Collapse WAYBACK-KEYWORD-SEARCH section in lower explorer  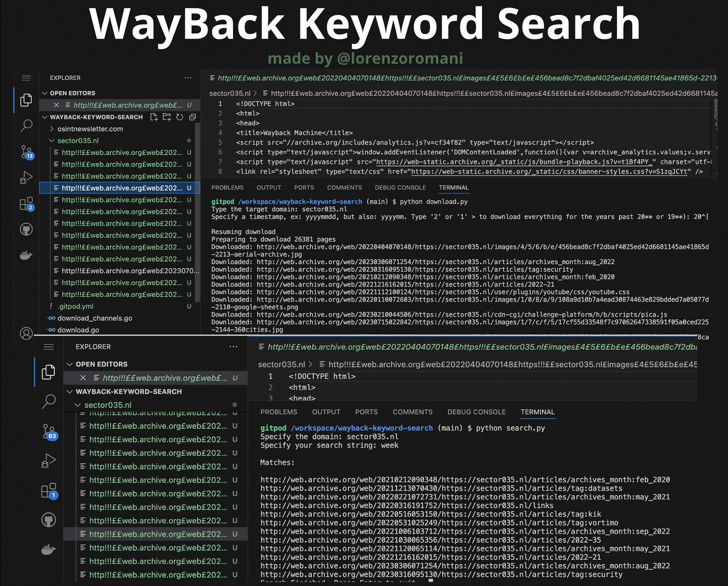click(x=124, y=392)
